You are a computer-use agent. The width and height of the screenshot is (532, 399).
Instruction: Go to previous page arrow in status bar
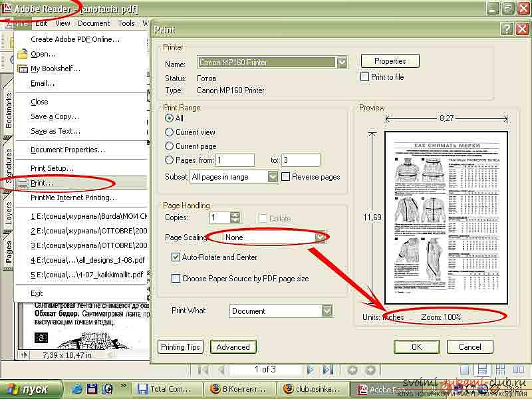[222, 370]
